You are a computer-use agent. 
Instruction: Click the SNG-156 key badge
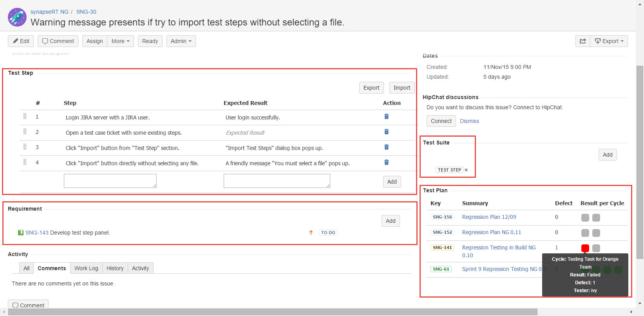[442, 217]
